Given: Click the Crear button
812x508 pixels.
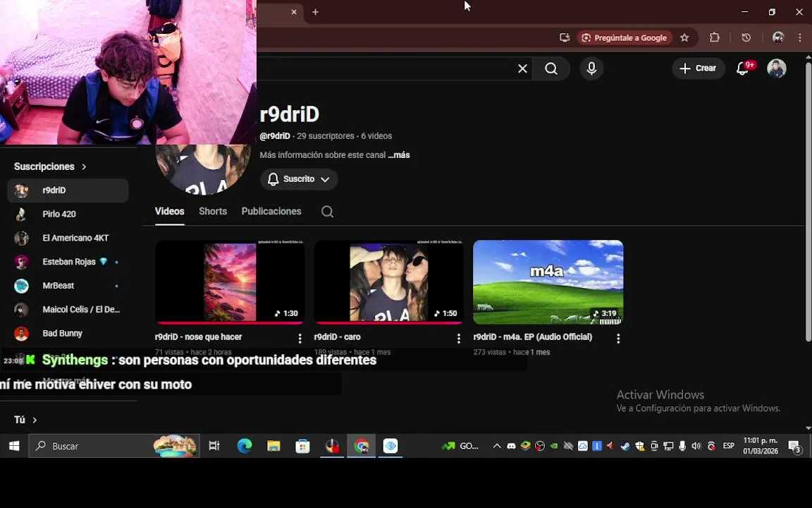Looking at the screenshot, I should pos(698,68).
